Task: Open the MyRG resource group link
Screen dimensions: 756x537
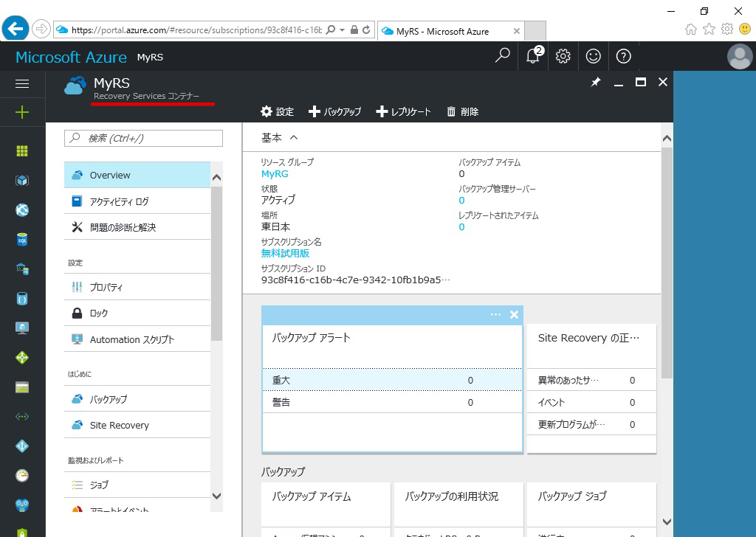Action: (275, 174)
